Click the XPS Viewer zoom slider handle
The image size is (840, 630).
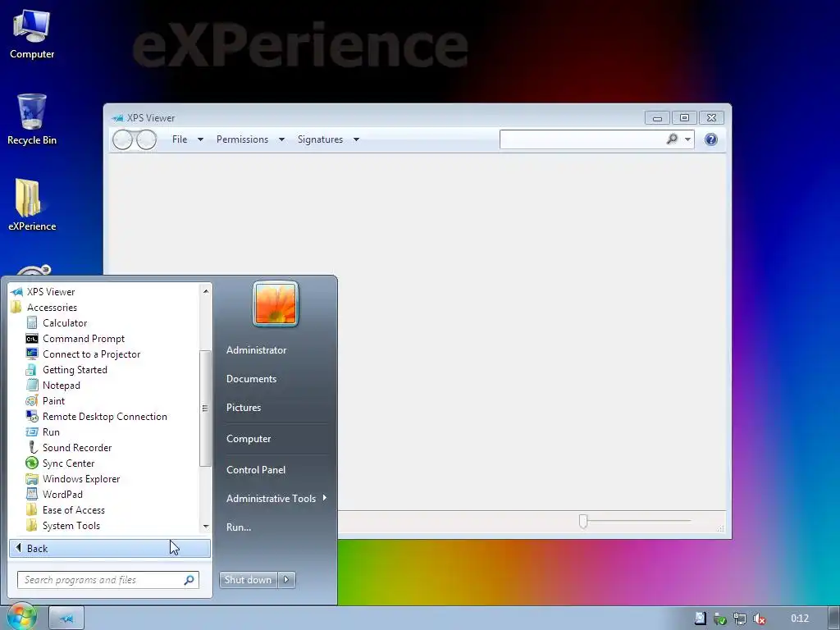583,521
